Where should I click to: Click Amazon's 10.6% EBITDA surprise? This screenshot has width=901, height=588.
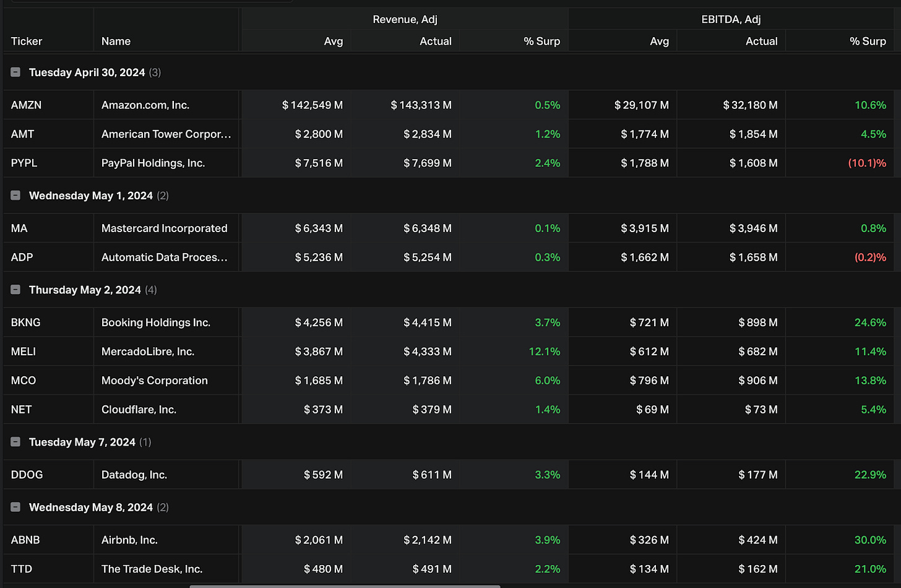[870, 105]
